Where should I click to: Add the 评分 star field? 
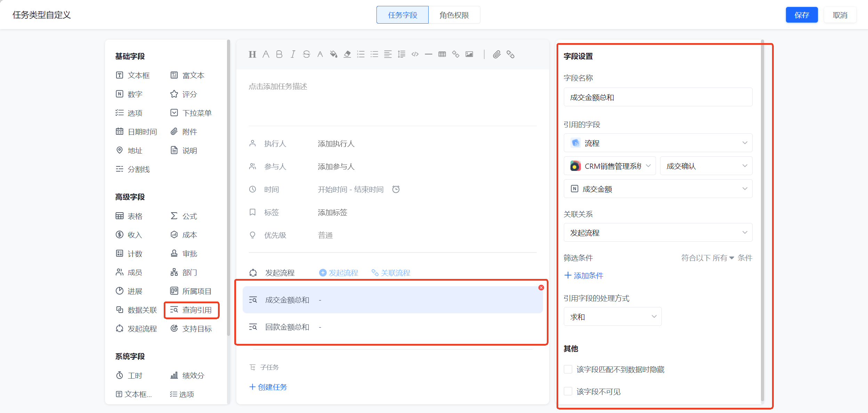(x=184, y=94)
